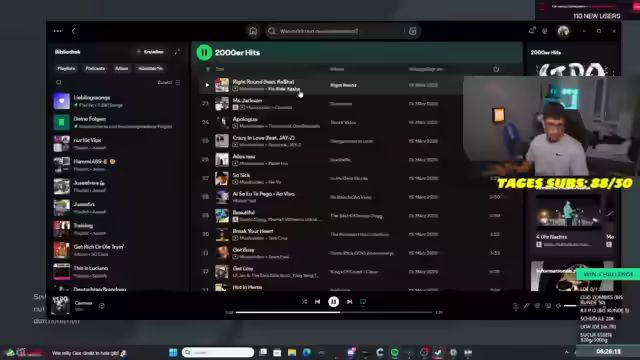Select the Playlists filter chip

pos(66,69)
